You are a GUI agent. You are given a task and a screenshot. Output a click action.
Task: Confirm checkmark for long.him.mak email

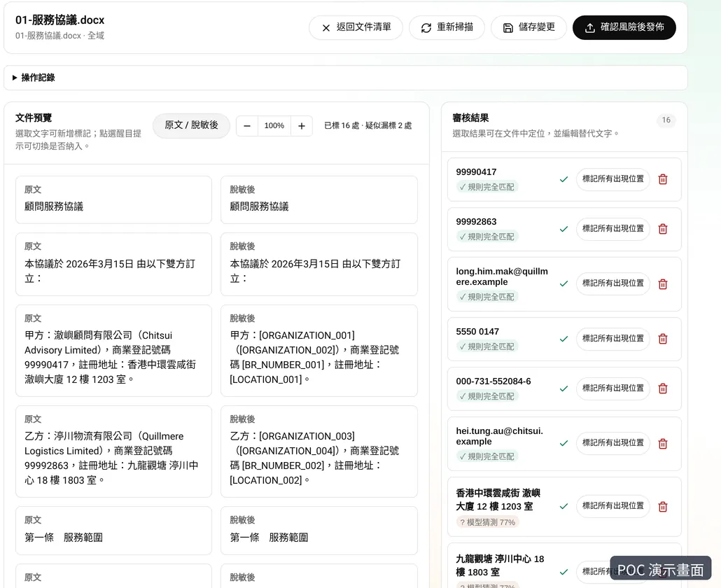point(563,283)
